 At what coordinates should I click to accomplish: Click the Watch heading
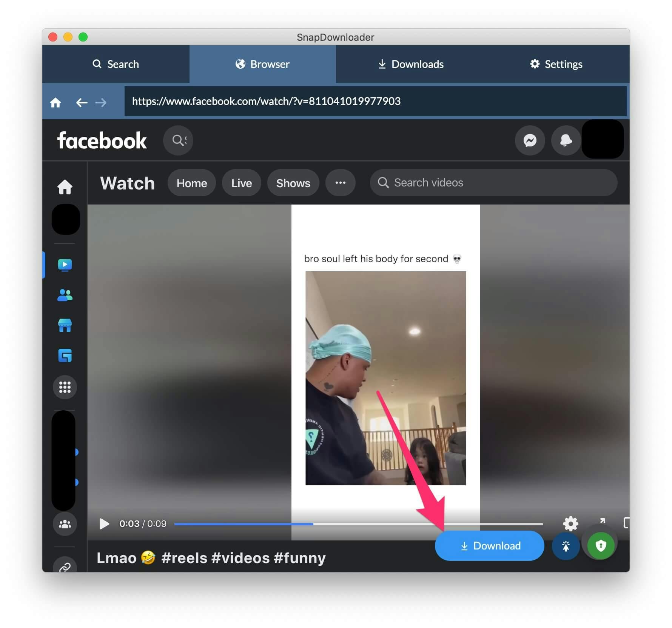point(128,183)
